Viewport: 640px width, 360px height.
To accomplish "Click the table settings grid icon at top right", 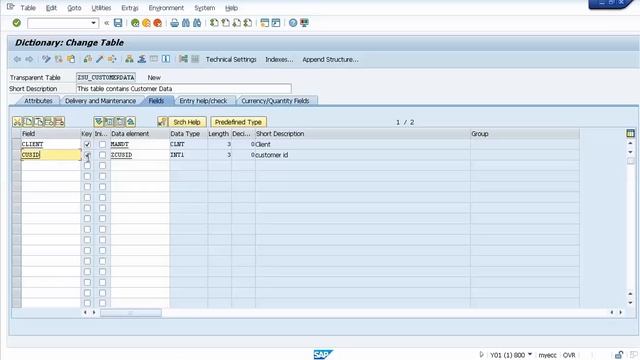I will click(x=630, y=133).
